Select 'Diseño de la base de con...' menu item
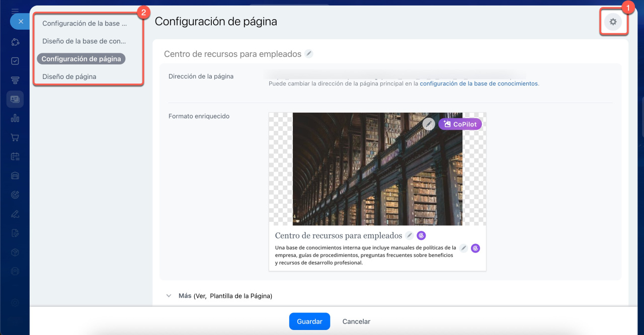Viewport: 644px width, 335px height. pos(84,41)
